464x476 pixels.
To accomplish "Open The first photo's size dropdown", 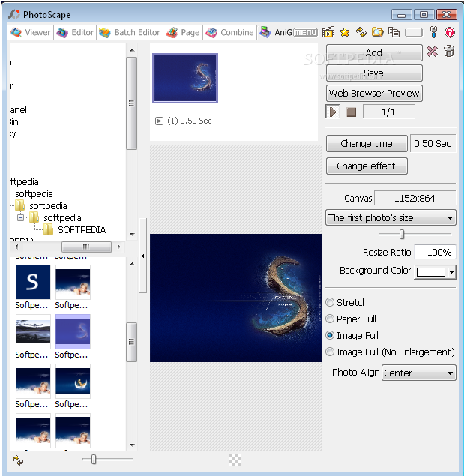I will 391,217.
